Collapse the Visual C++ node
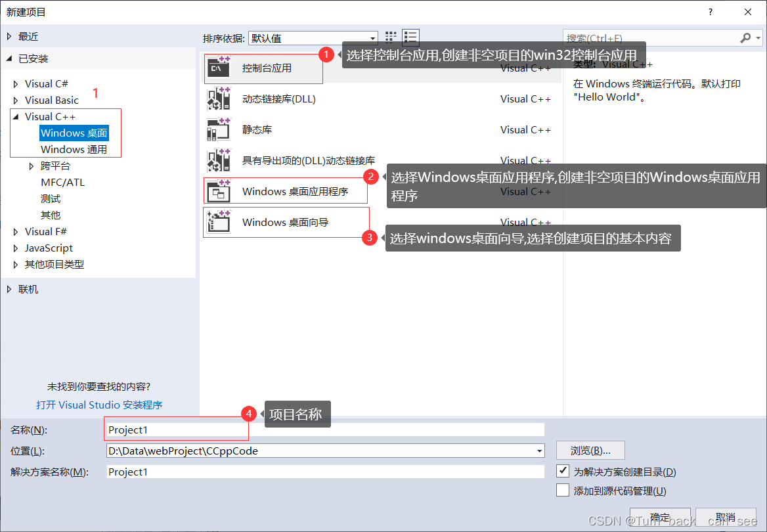The image size is (767, 532). [16, 116]
